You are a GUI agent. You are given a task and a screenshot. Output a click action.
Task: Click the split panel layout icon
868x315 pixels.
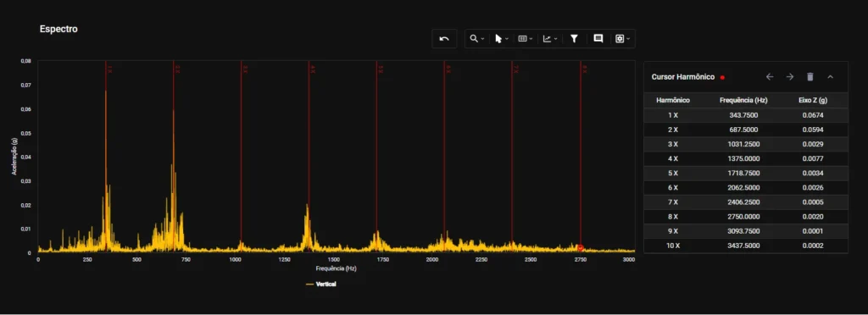coord(522,39)
